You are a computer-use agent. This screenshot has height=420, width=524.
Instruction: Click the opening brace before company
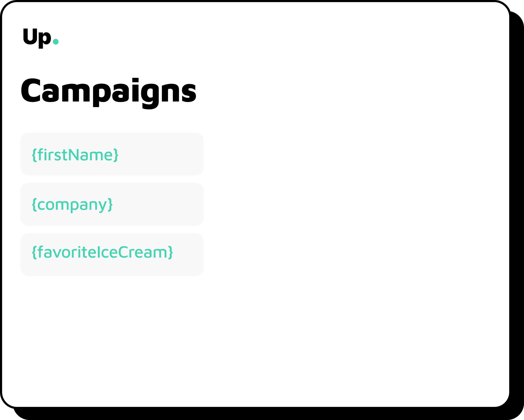34,205
